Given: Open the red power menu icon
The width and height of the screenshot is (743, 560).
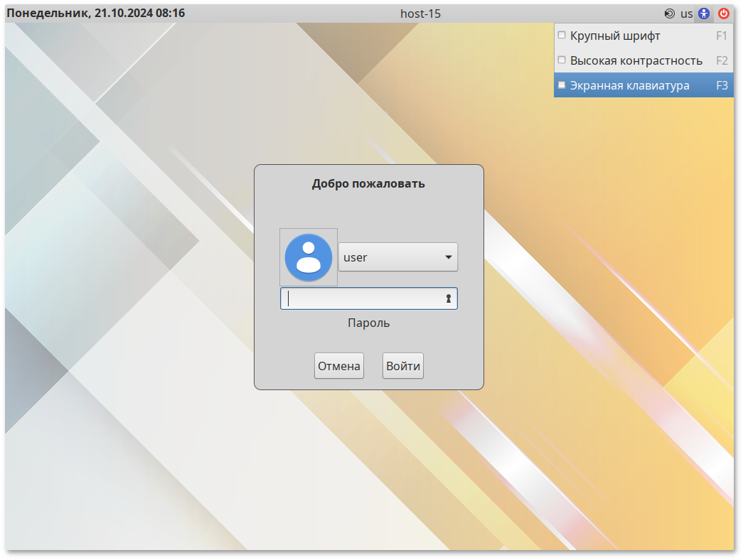Looking at the screenshot, I should click(724, 14).
